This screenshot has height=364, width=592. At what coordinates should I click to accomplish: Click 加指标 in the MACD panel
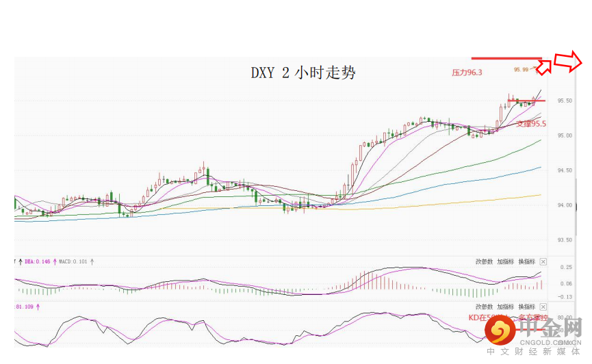506,261
